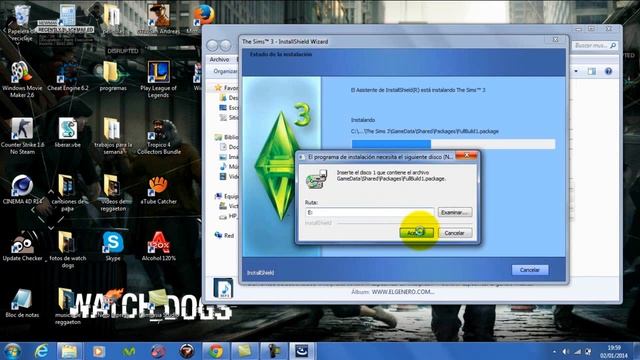Close the disc prompt dialog
The image size is (640, 360).
[466, 156]
